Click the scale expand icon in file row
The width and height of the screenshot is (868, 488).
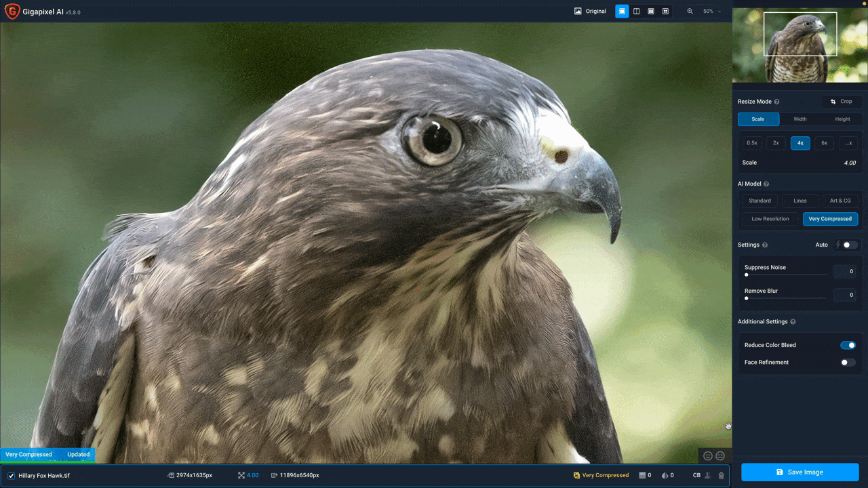click(x=241, y=476)
